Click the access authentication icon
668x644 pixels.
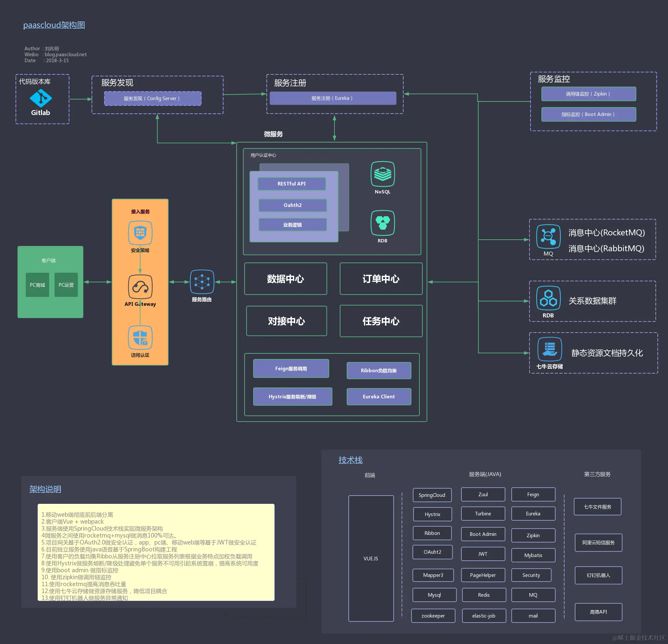coord(140,338)
